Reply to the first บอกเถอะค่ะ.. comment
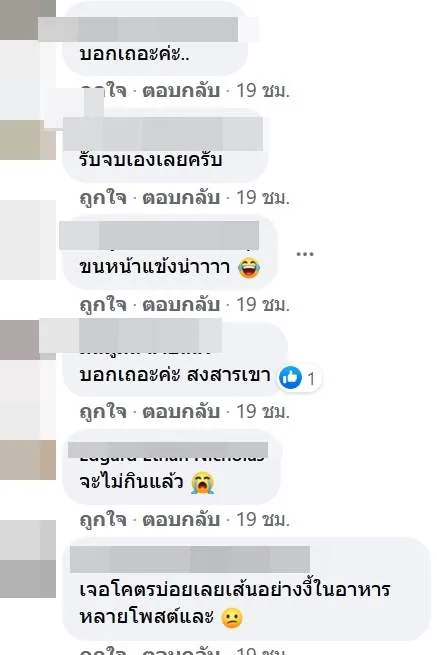This screenshot has height=655, width=437. coord(181,90)
